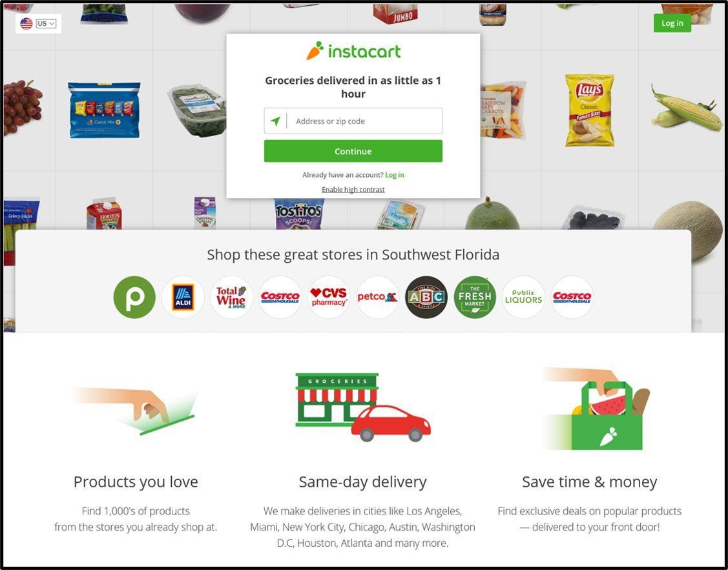
Task: Select The Fresh Market store icon
Action: click(x=475, y=298)
